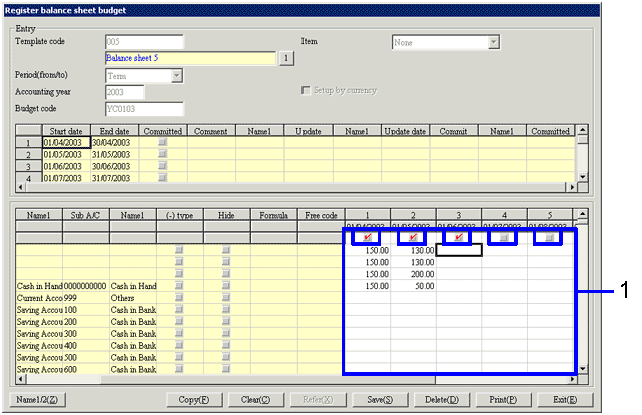Toggle (-) type checkbox in the Cash in Hand row

click(x=180, y=286)
